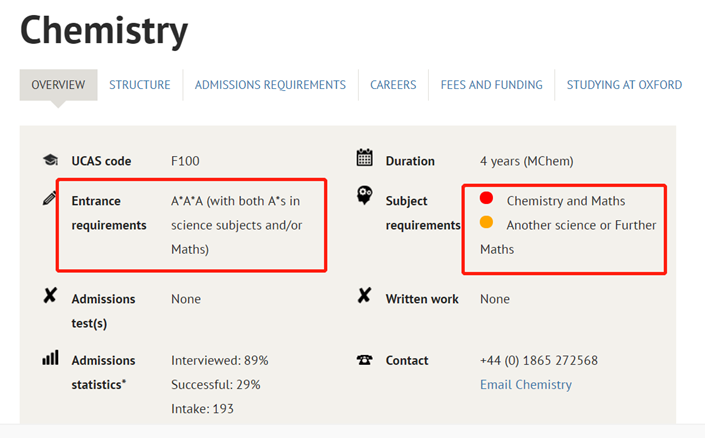
Task: Open the Admissions Requirements tab
Action: click(270, 85)
